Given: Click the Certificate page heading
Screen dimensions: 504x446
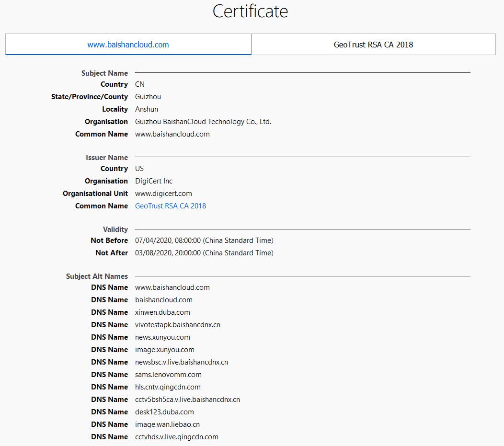Looking at the screenshot, I should (x=250, y=11).
